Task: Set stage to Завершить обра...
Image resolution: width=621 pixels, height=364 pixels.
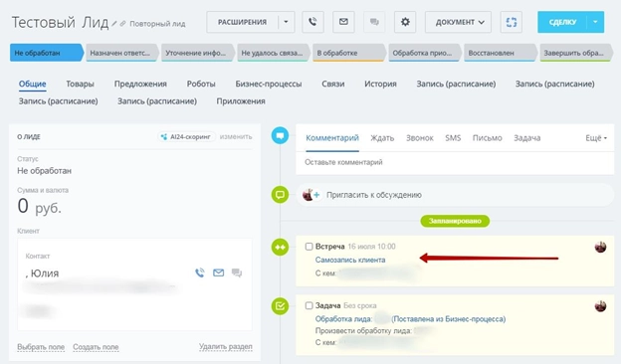Action: [x=576, y=53]
